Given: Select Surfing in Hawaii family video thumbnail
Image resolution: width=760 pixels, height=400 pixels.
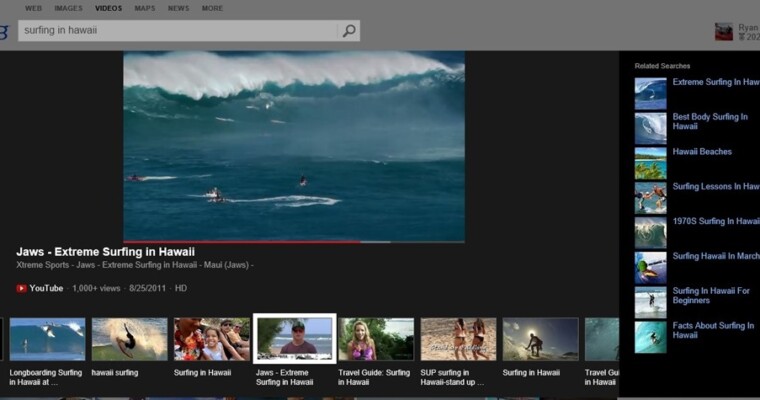Looking at the screenshot, I should [212, 339].
